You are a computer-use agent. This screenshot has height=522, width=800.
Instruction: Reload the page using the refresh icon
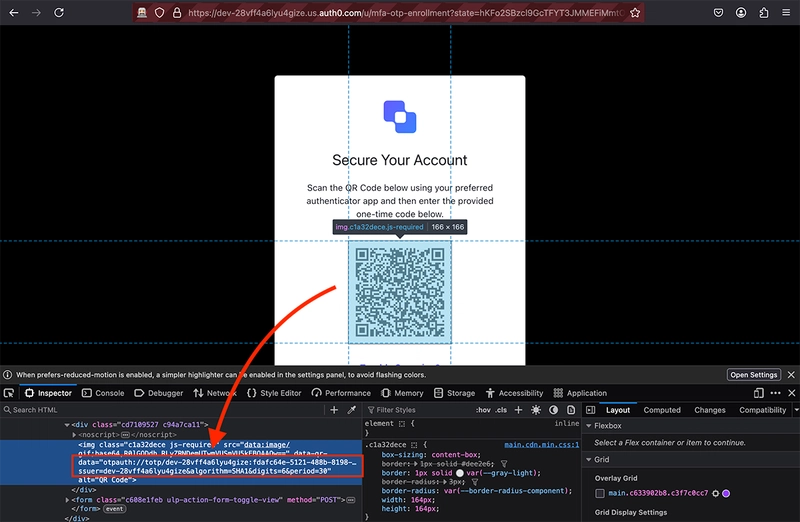click(x=59, y=13)
